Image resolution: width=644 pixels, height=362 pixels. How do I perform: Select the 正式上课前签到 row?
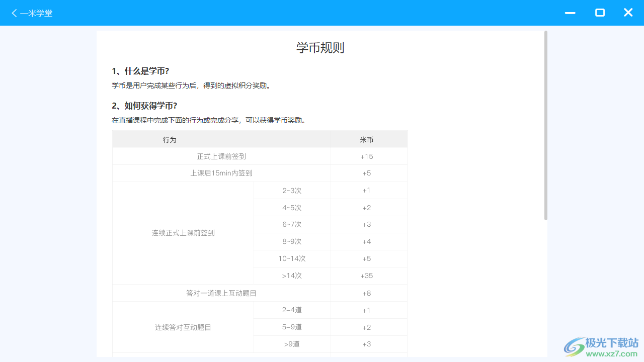click(221, 156)
